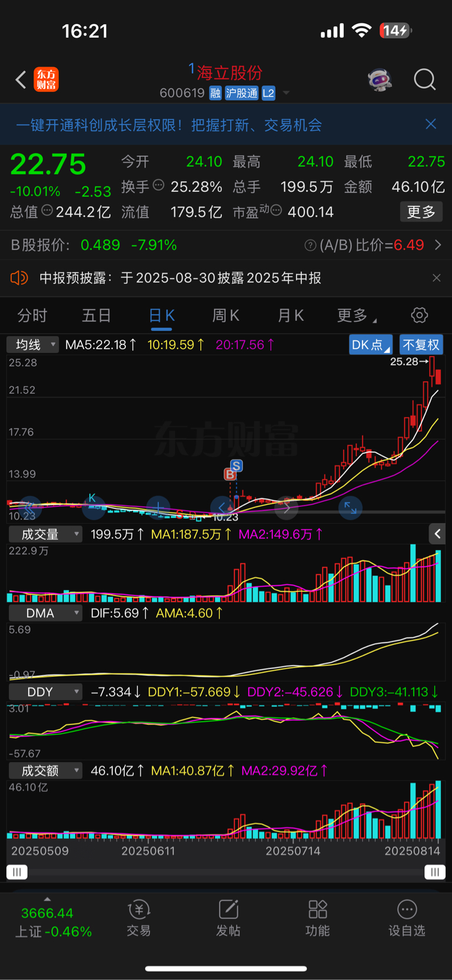Tap the 更多 quote details button
Image resolution: width=452 pixels, height=980 pixels.
pos(421,212)
